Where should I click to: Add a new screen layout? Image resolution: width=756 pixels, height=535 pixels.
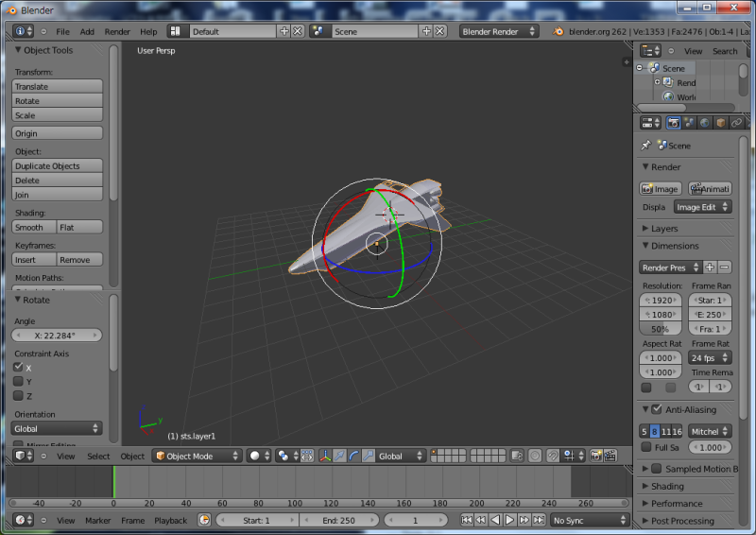(x=284, y=31)
